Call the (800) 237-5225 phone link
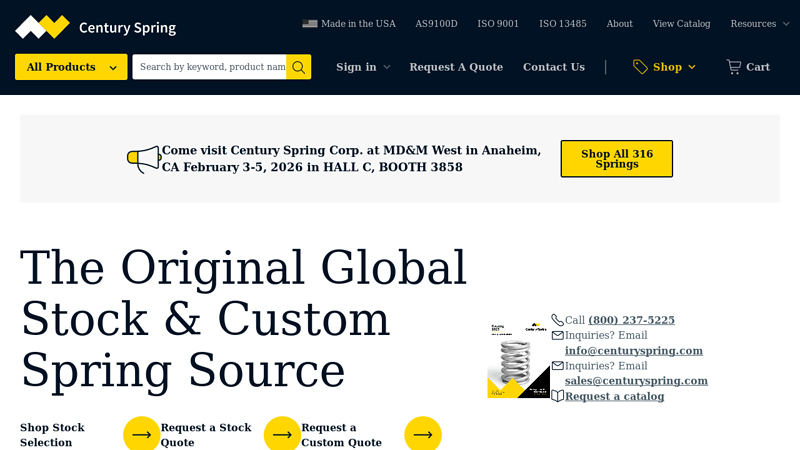Viewport: 800px width, 450px height. 631,320
